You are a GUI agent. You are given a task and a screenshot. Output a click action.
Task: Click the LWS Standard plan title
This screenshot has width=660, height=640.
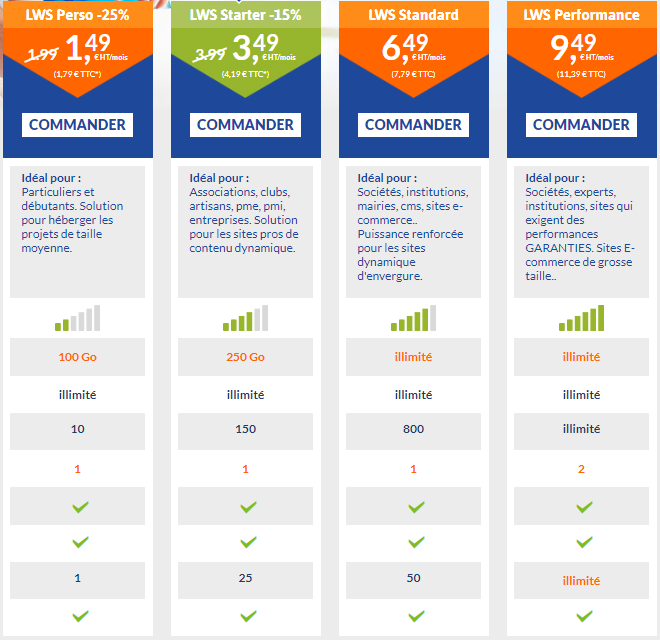pos(413,15)
